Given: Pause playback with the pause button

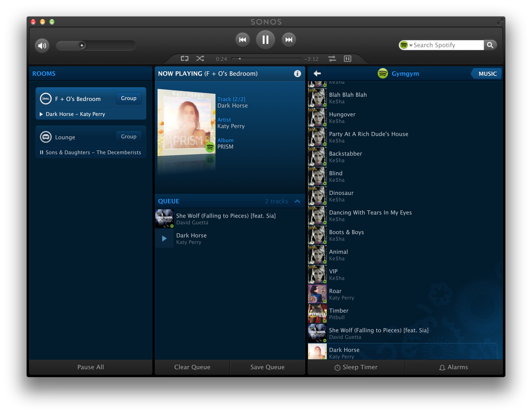Looking at the screenshot, I should point(266,40).
